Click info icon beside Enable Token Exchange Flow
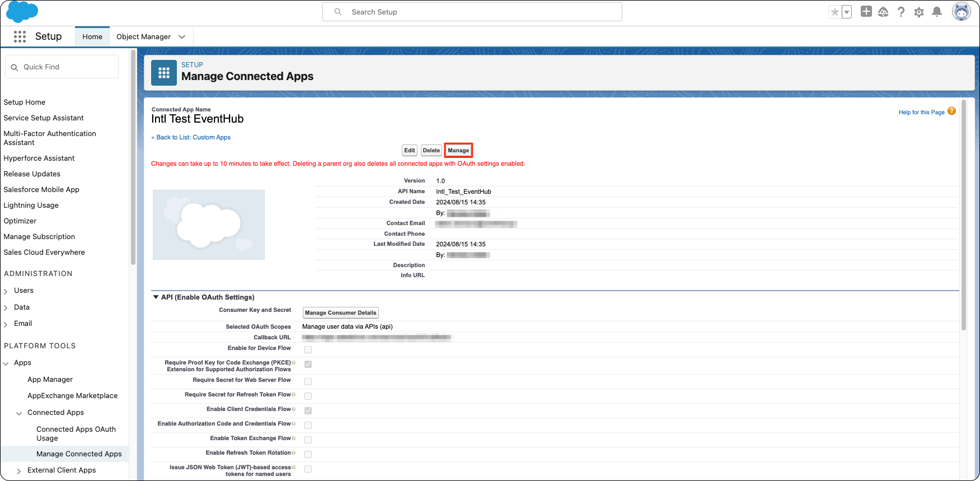 pos(294,438)
